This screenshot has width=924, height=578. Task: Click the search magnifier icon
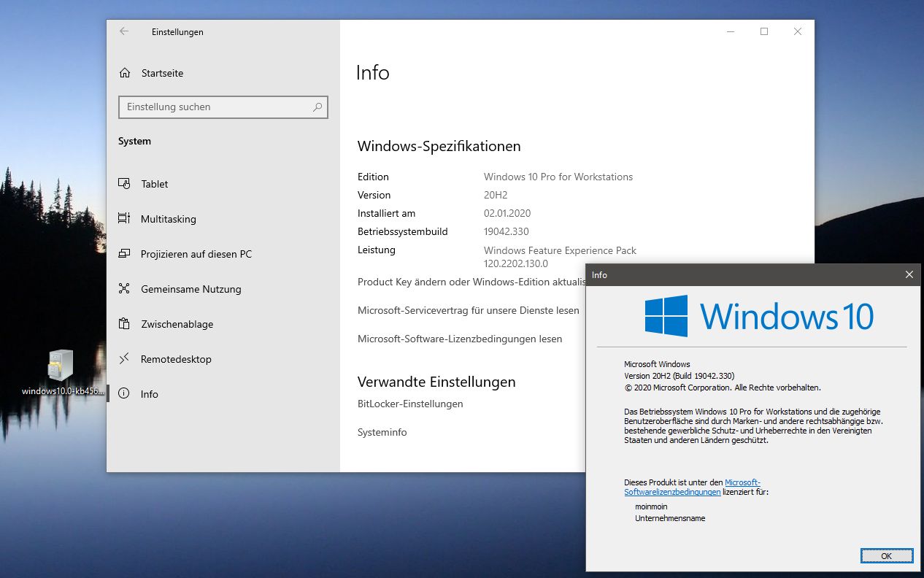tap(317, 107)
